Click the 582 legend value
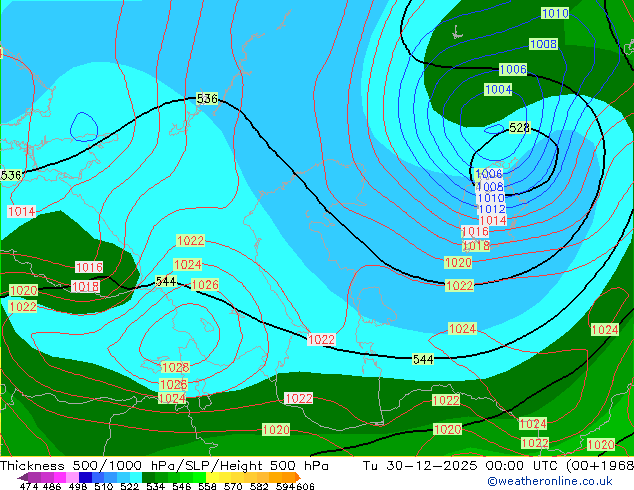 tap(259, 486)
